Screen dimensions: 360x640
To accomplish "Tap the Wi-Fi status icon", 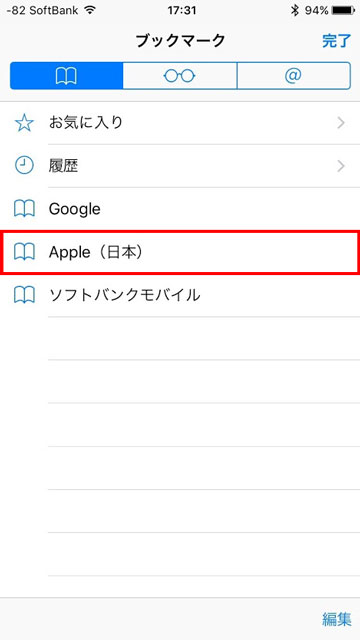I will point(89,10).
